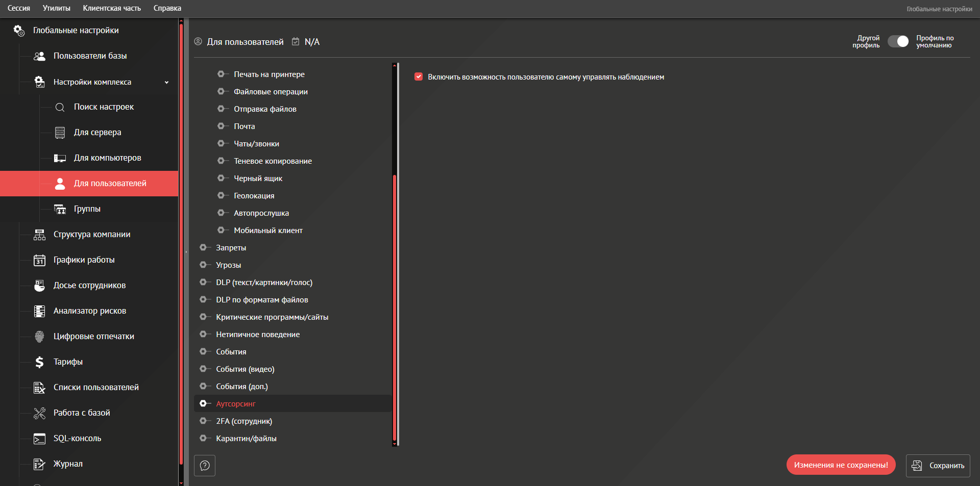Open the Справка menu

tap(167, 8)
